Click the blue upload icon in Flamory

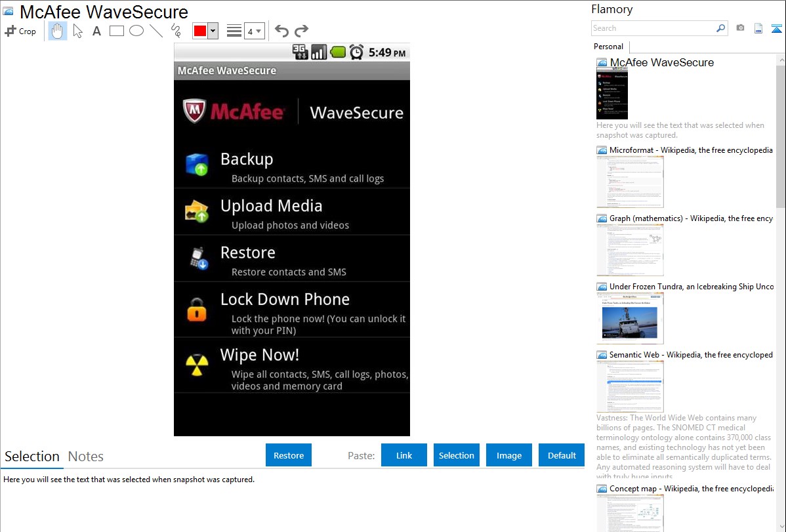click(776, 28)
